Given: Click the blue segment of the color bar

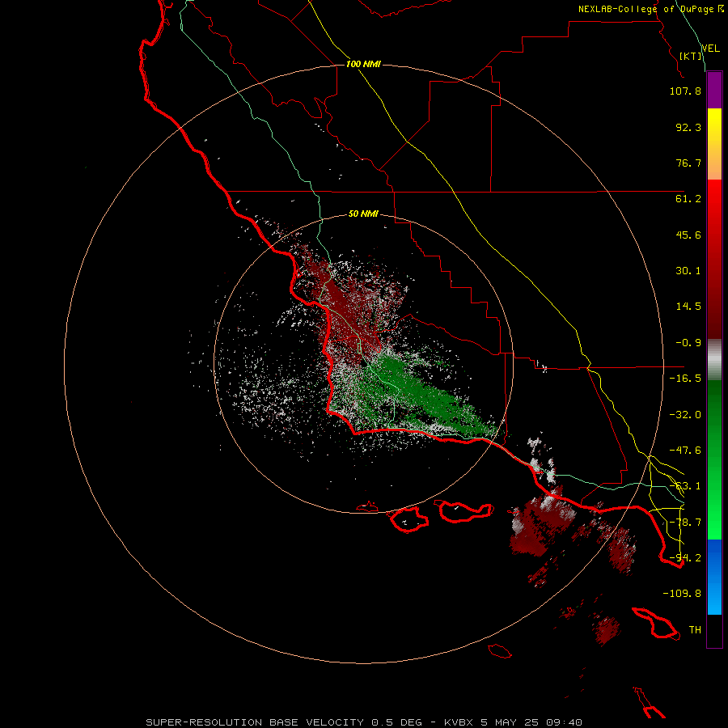Looking at the screenshot, I should pos(714,577).
